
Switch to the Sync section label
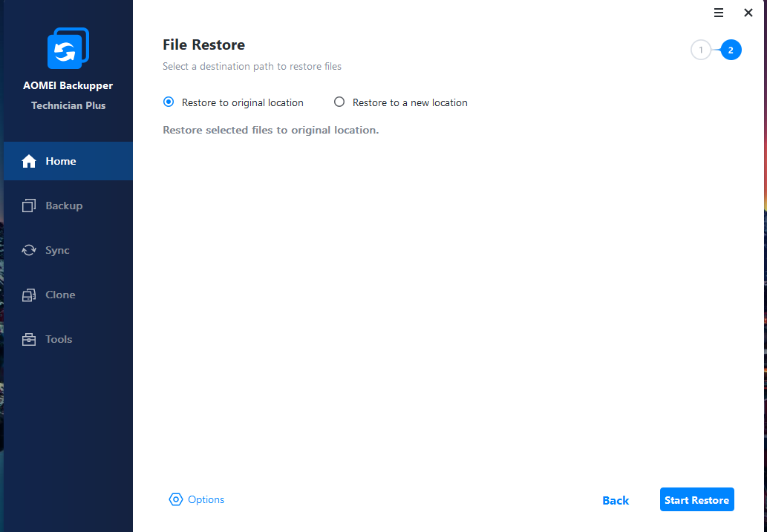(x=57, y=251)
